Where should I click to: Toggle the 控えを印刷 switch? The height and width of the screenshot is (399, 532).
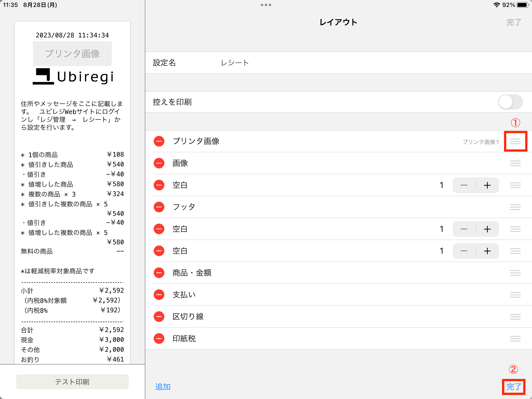click(510, 102)
